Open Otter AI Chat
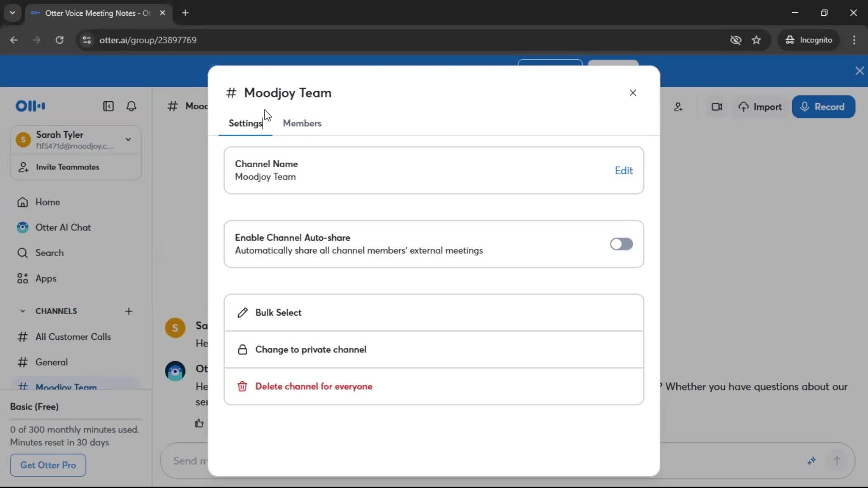 pos(63,227)
